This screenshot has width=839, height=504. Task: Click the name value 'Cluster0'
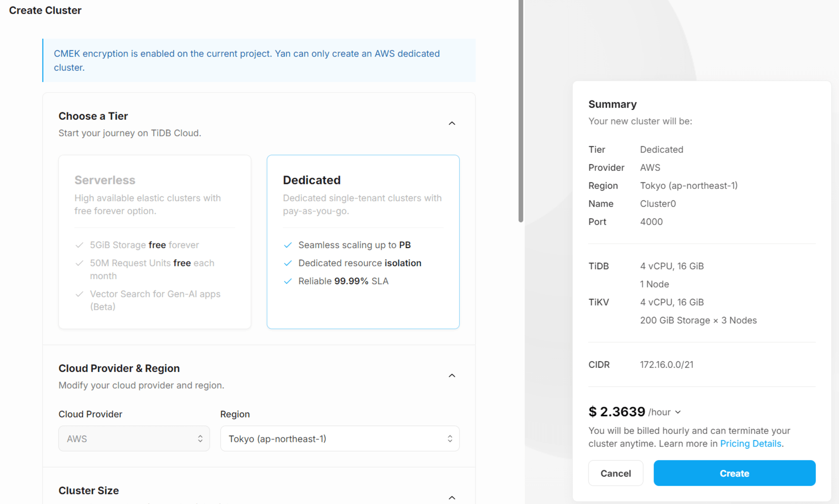pos(658,204)
